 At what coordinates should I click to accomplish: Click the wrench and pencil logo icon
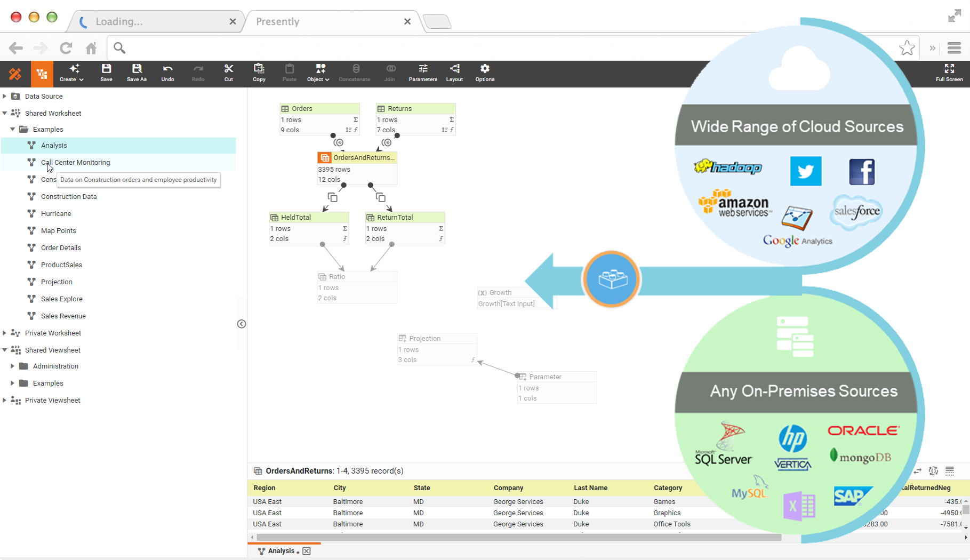click(15, 74)
